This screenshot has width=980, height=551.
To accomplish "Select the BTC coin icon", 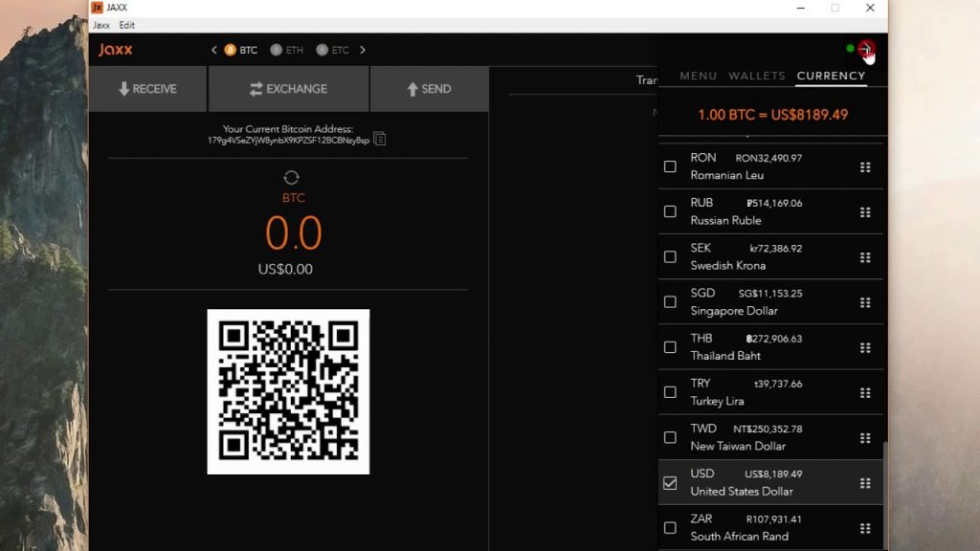I will coord(231,50).
